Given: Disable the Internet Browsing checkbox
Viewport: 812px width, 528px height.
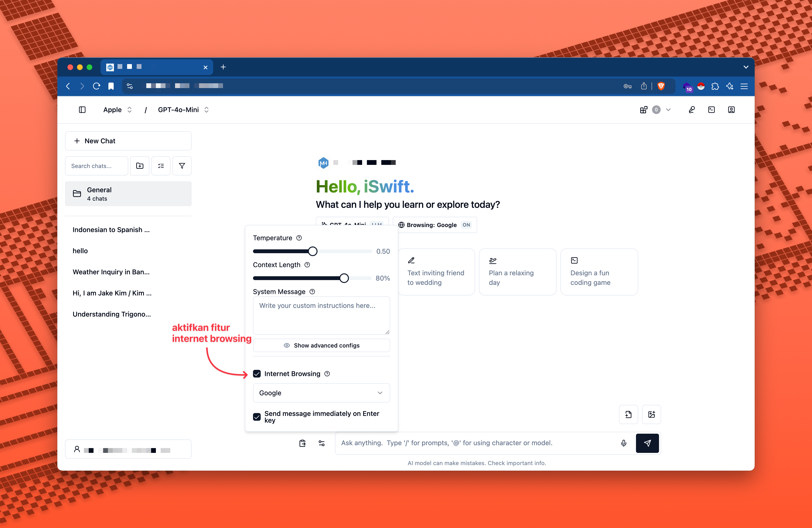Looking at the screenshot, I should coord(257,374).
